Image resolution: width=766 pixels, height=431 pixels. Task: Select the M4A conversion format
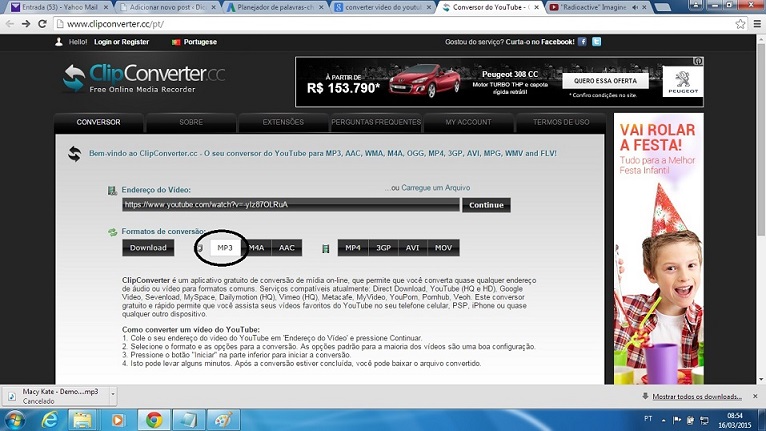point(256,248)
